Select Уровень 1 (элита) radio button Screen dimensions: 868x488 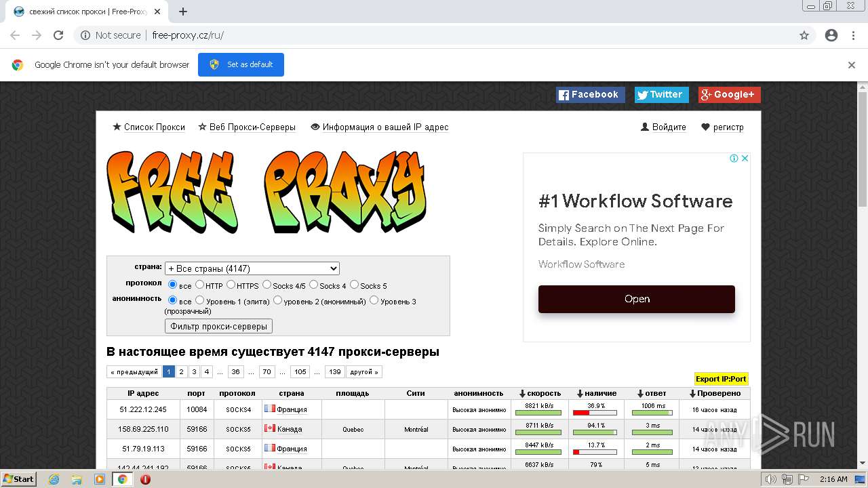click(x=199, y=300)
